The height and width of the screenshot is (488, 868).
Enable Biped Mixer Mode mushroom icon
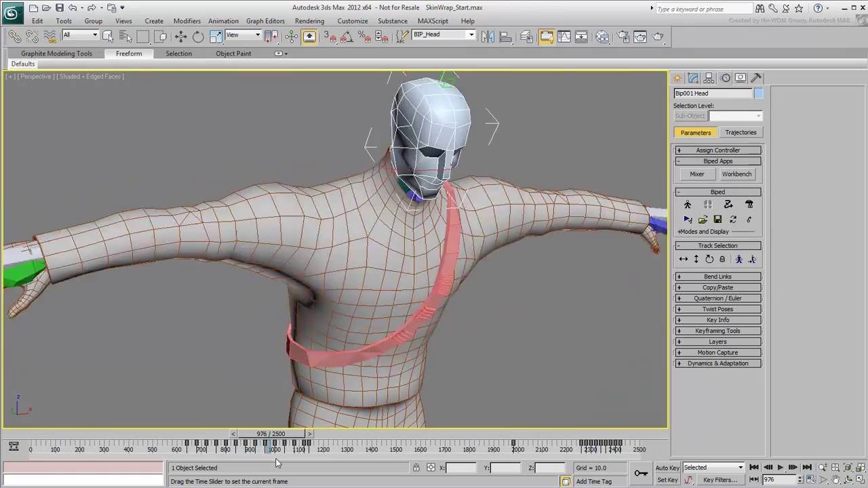(x=749, y=205)
